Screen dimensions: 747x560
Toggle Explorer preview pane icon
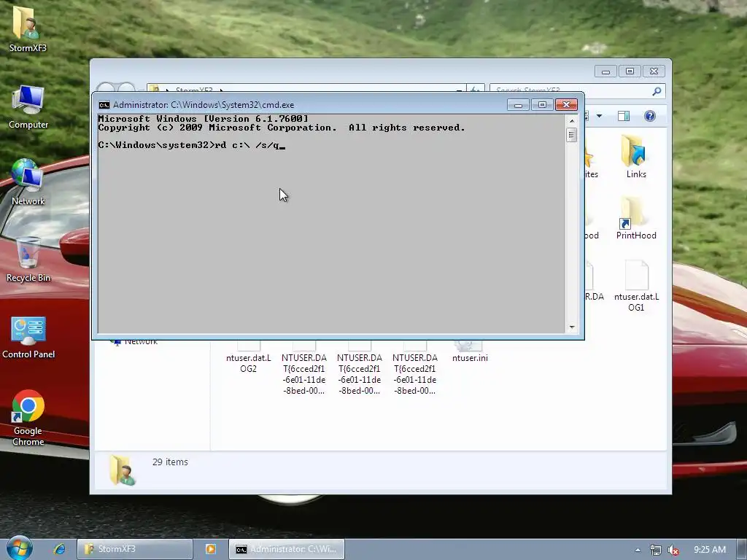(x=624, y=116)
